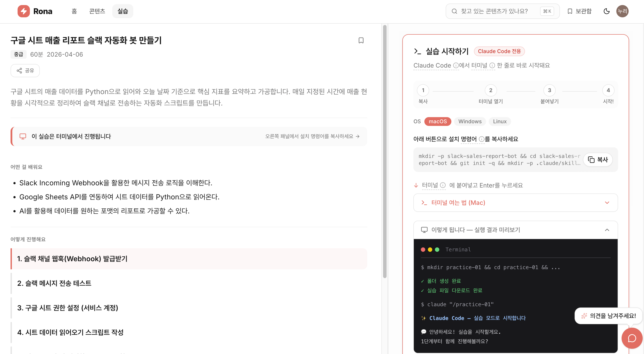The image size is (644, 354).
Task: Open the 보관함 bookmark icon
Action: pos(570,11)
